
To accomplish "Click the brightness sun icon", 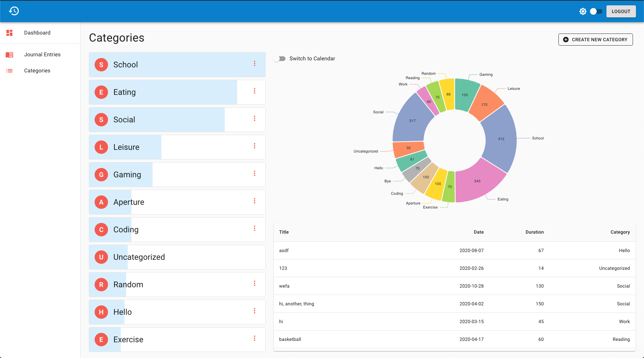I will point(583,11).
